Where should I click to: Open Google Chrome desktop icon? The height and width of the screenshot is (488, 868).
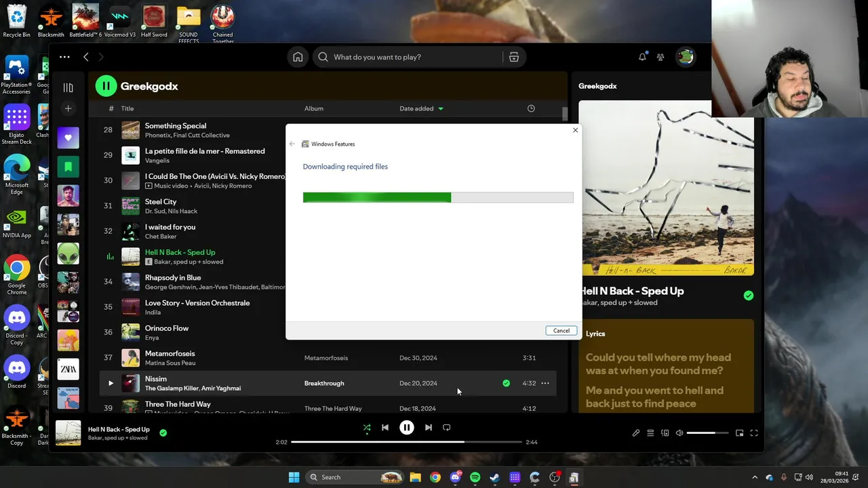pos(16,273)
